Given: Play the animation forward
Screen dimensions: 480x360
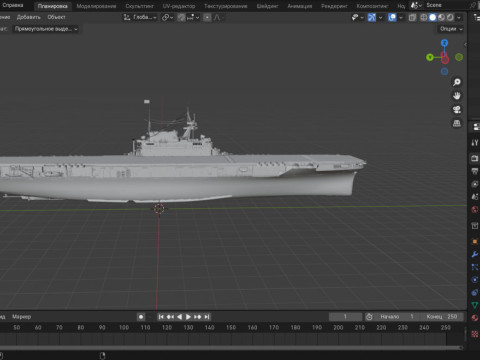Looking at the screenshot, I should click(188, 317).
